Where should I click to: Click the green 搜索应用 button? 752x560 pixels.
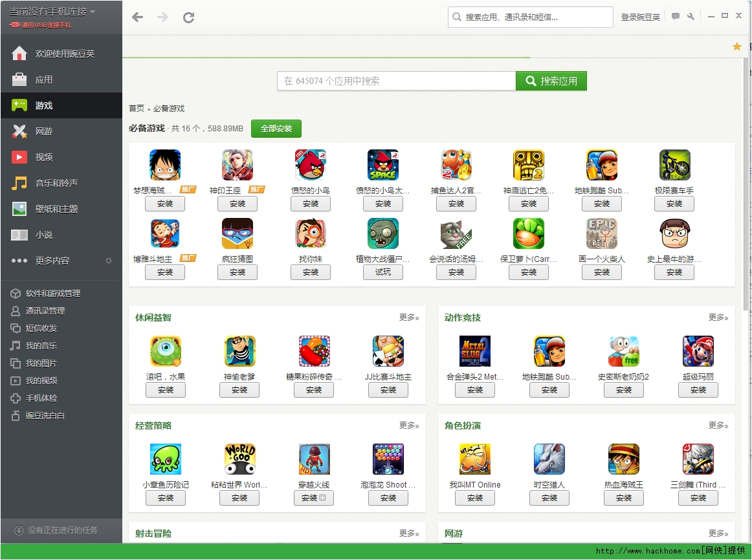[x=551, y=81]
